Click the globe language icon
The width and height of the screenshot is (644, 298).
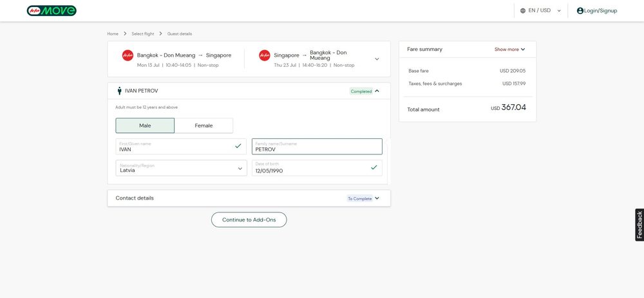click(x=523, y=11)
